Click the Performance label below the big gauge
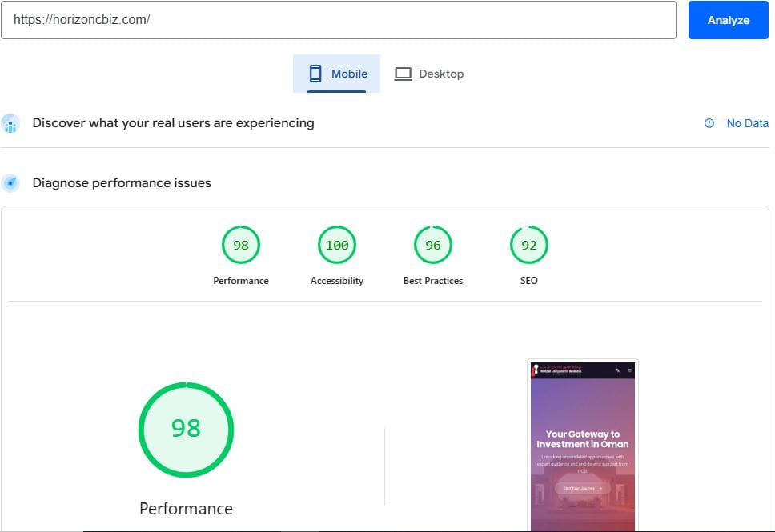The width and height of the screenshot is (775, 532). [x=186, y=509]
